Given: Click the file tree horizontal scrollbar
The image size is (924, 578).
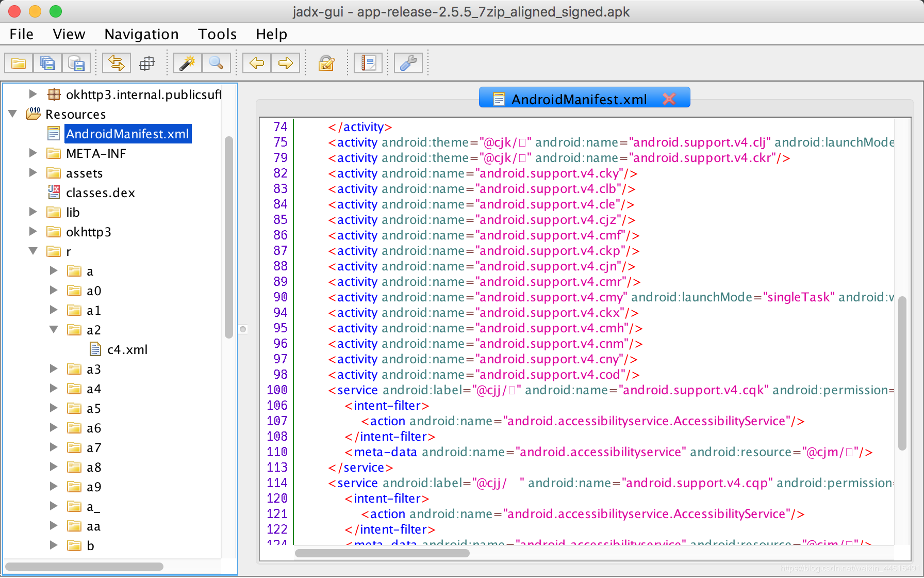Looking at the screenshot, I should pyautogui.click(x=84, y=567).
